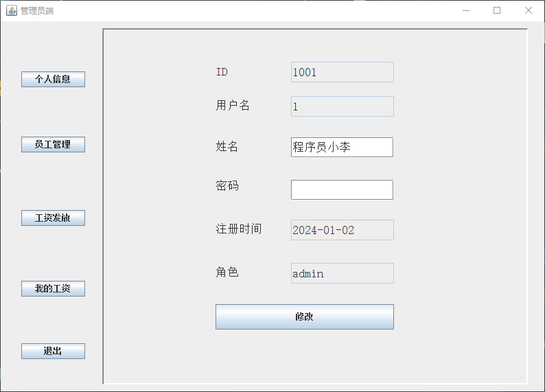Maximize the 管理员端 window

(497, 10)
